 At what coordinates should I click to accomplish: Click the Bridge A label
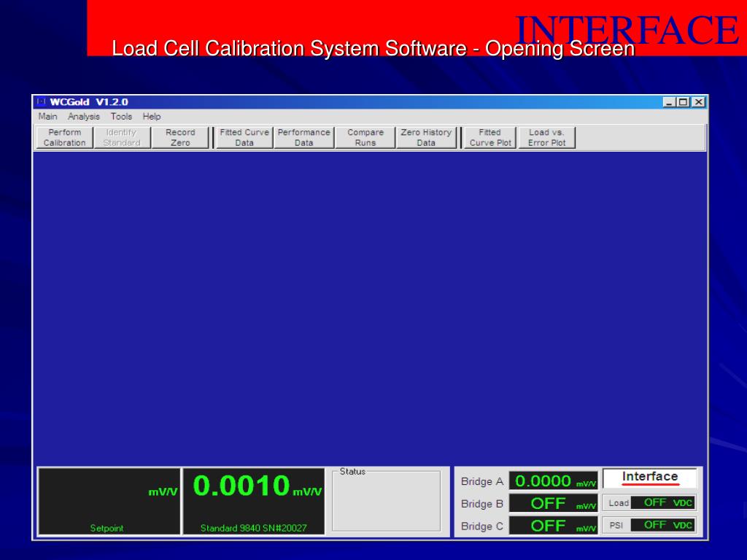[481, 481]
